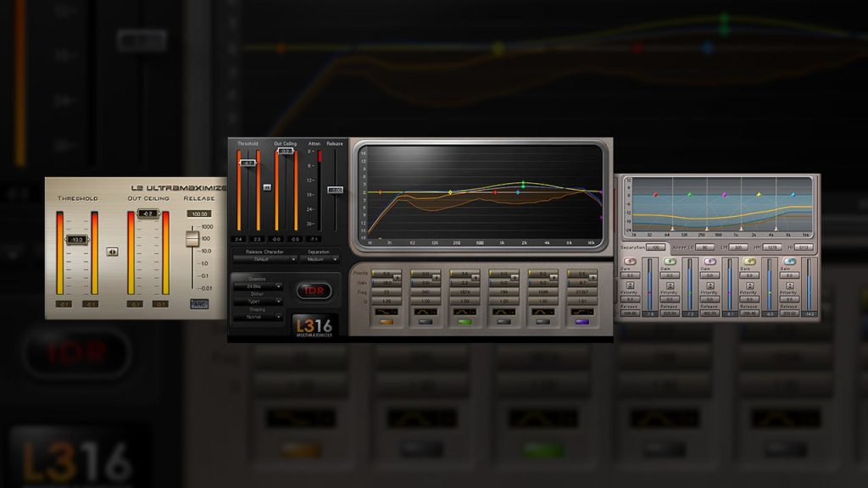
Task: Open the Release Character dropdown
Action: [x=264, y=259]
